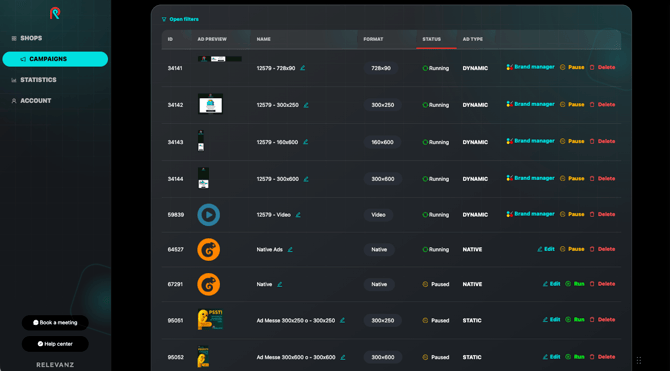Image resolution: width=670 pixels, height=371 pixels.
Task: Sort by the Ad Type column header
Action: click(473, 39)
